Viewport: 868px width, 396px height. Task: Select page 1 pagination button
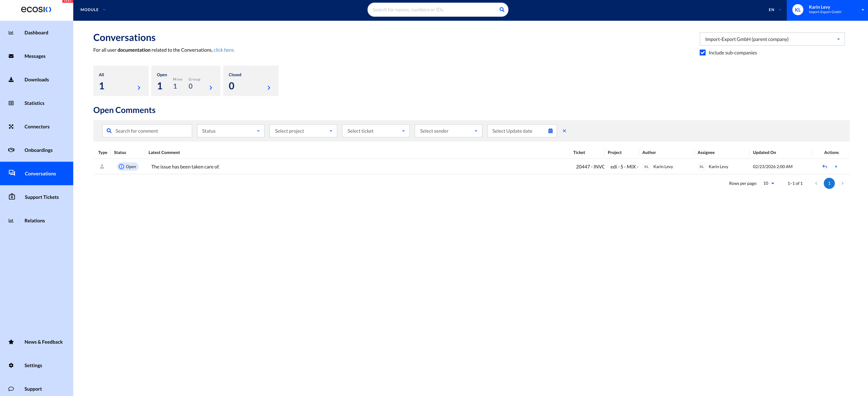pos(829,183)
